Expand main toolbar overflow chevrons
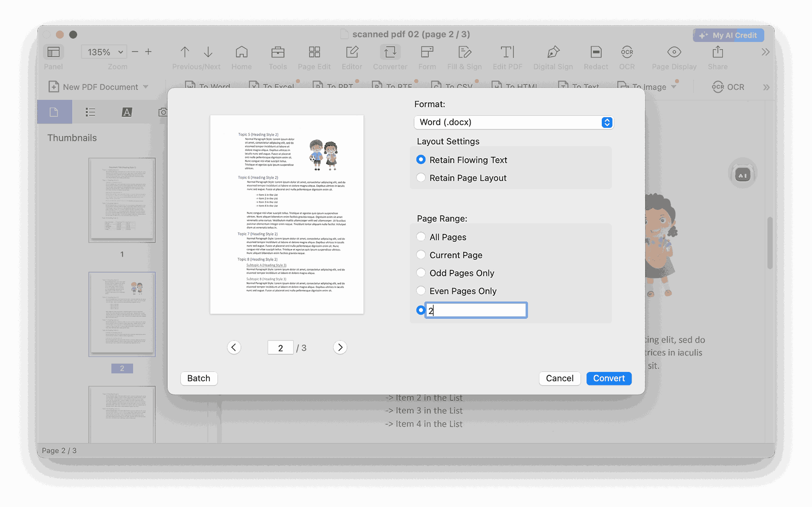The height and width of the screenshot is (507, 812). (766, 52)
